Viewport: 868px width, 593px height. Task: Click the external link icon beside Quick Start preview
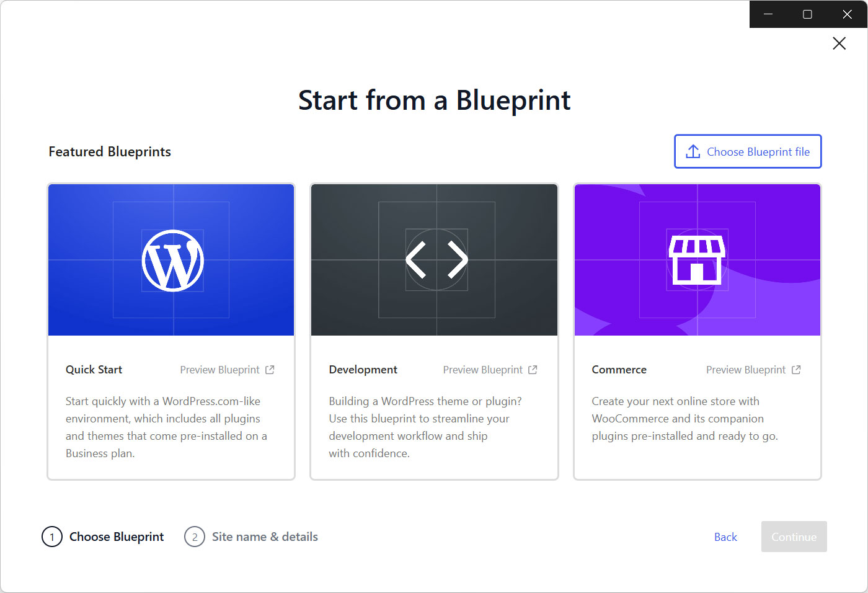tap(270, 369)
